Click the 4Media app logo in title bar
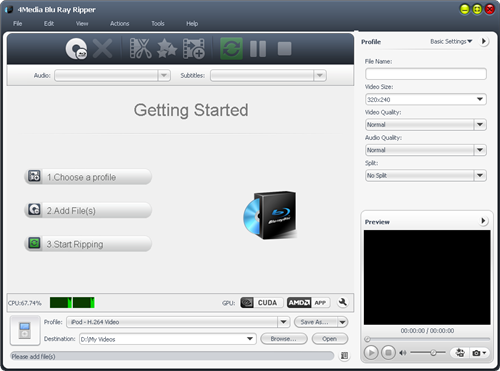Viewport: 500px width, 371px height. pyautogui.click(x=9, y=10)
